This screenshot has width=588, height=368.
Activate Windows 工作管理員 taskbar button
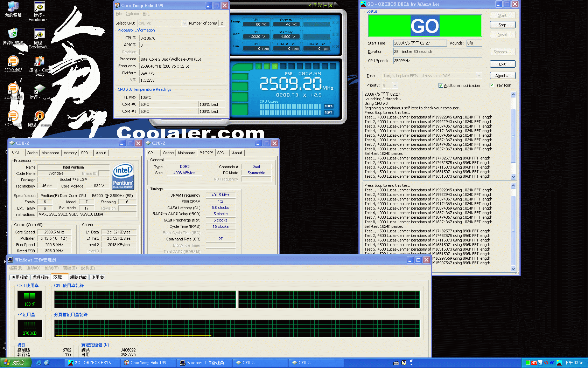(204, 363)
